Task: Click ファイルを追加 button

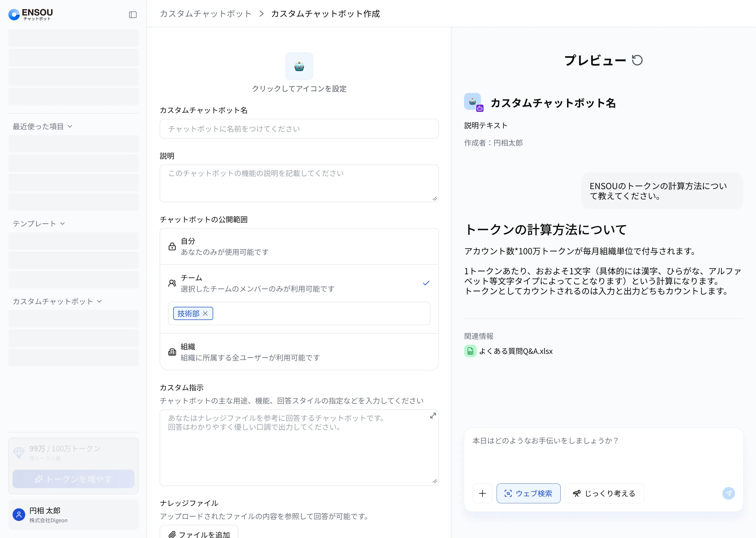Action: click(x=199, y=533)
